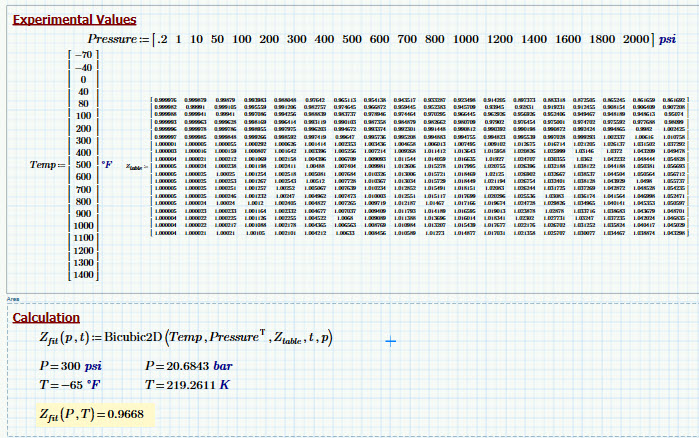
Task: Select 400 in the Pressure row vector
Action: coord(324,39)
